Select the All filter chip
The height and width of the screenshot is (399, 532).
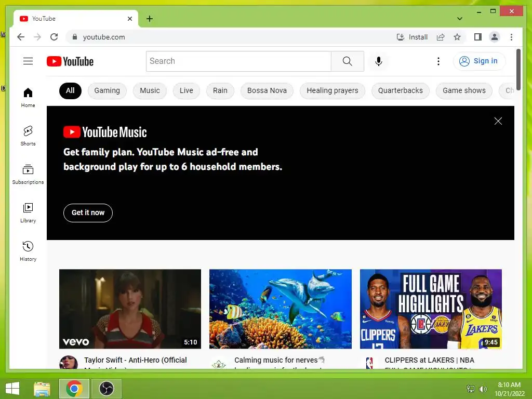point(70,90)
